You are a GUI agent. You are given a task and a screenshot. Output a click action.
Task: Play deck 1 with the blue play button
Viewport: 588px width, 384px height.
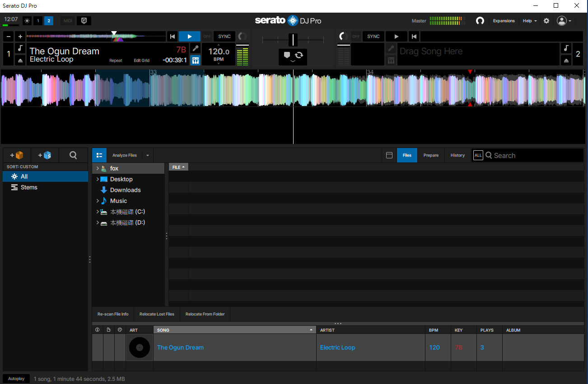coord(190,37)
